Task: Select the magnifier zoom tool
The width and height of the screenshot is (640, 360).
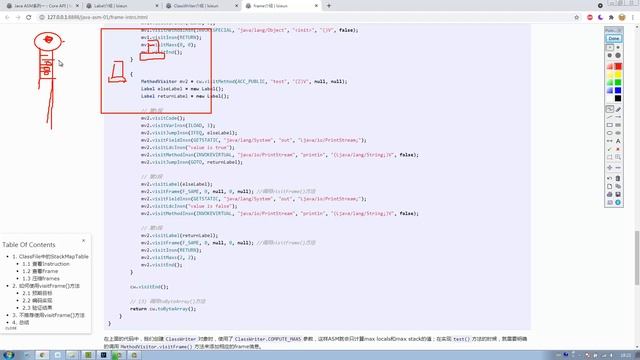Action: 618,157
